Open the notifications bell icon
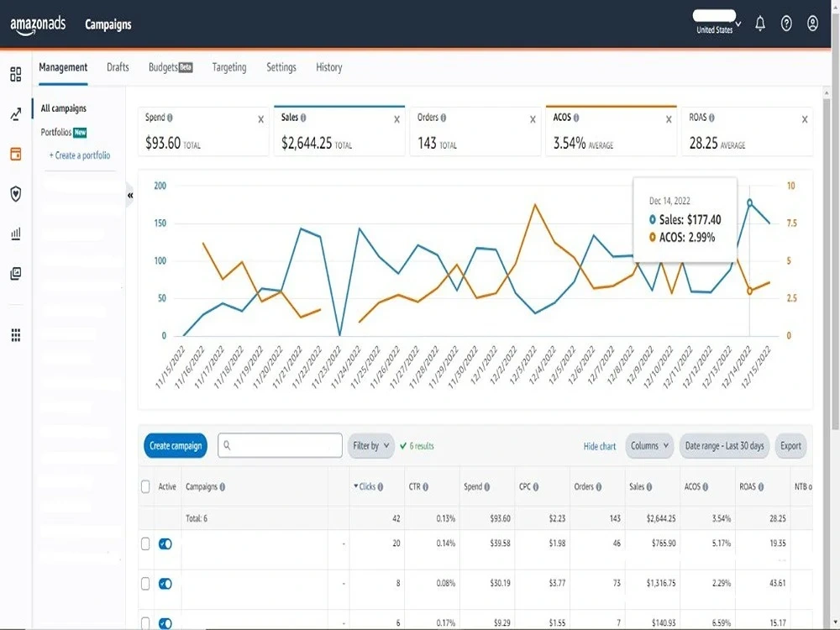840x630 pixels. click(x=759, y=24)
